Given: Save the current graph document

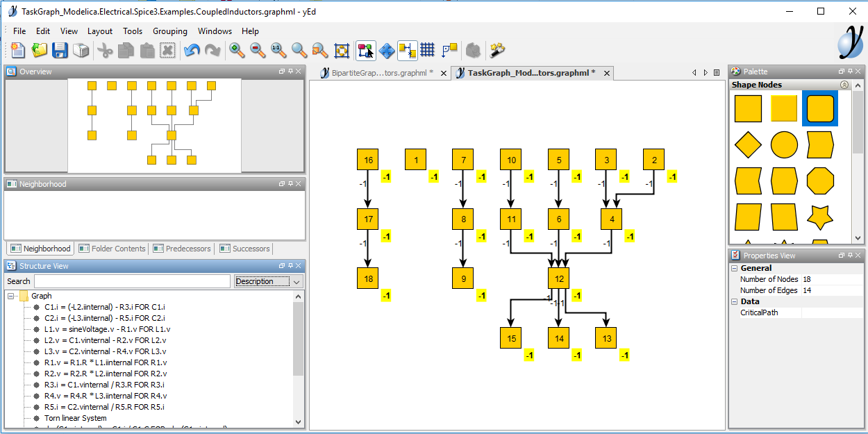Looking at the screenshot, I should point(60,50).
